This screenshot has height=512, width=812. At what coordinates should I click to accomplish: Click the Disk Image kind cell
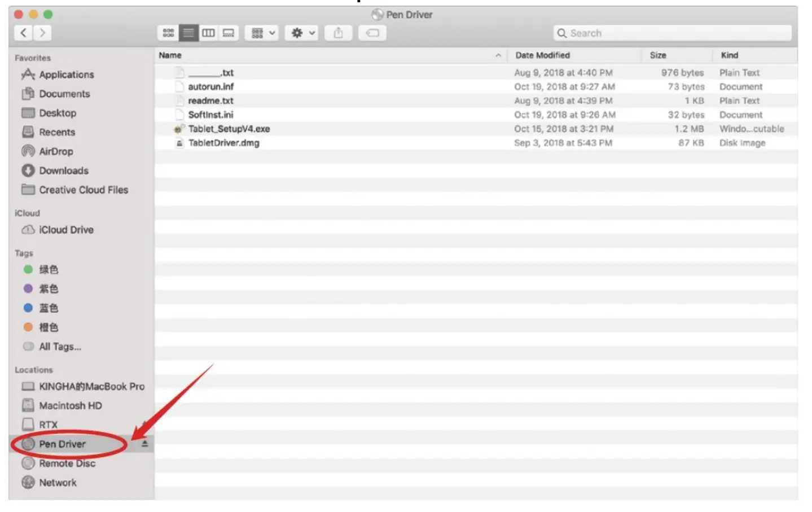[743, 143]
